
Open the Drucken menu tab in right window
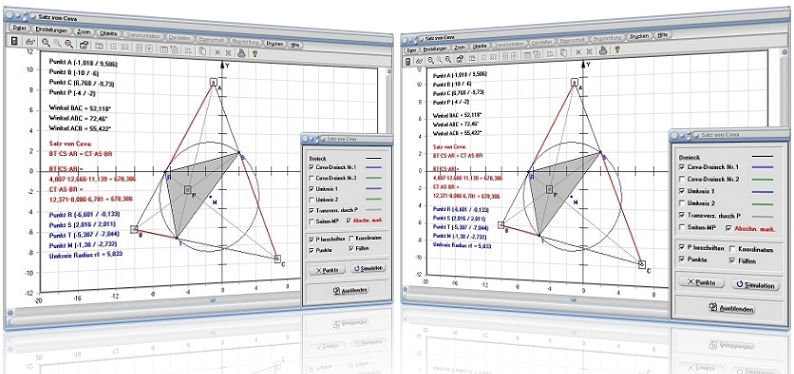(x=639, y=36)
